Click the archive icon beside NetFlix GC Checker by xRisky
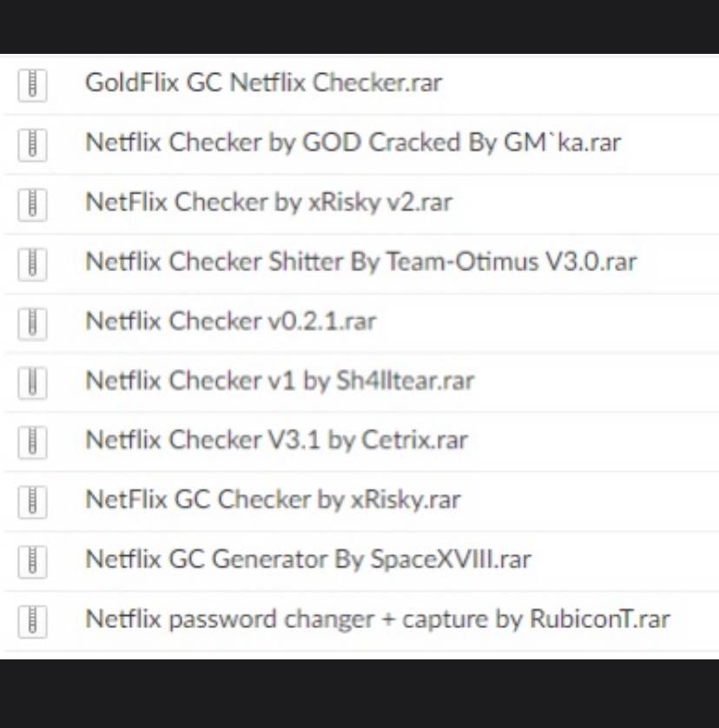The width and height of the screenshot is (719, 728). pyautogui.click(x=32, y=500)
